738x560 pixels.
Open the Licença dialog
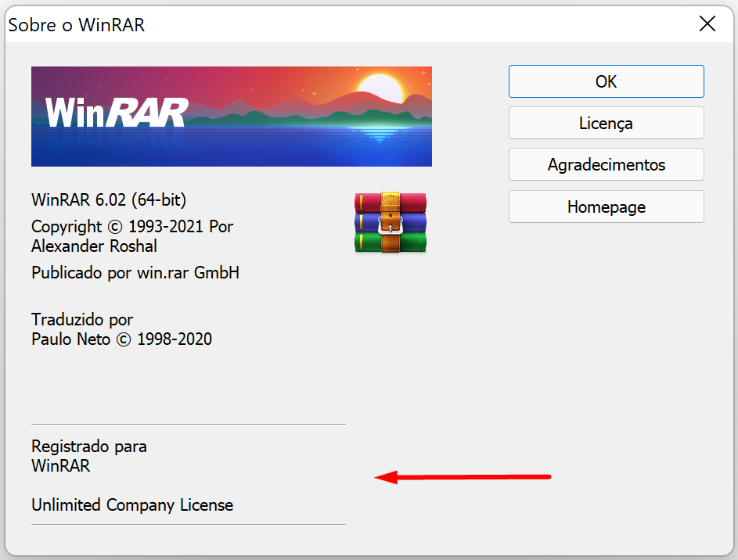click(x=607, y=123)
